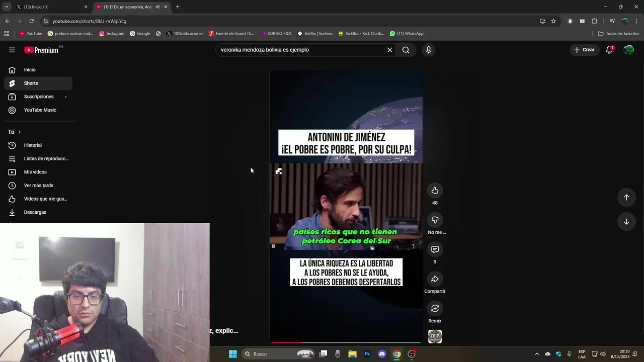Close the Inicio / X browser tab

coord(86,7)
